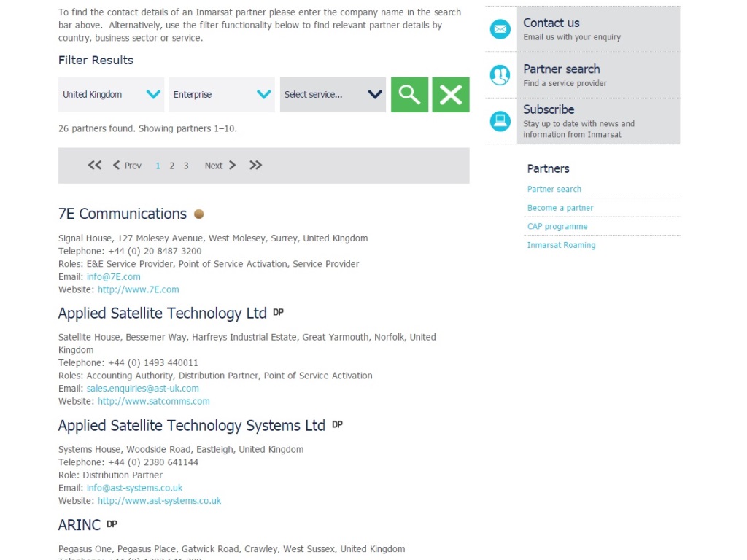Click Prev in the pagination bar
Screen dimensions: 747x560
pyautogui.click(x=127, y=166)
